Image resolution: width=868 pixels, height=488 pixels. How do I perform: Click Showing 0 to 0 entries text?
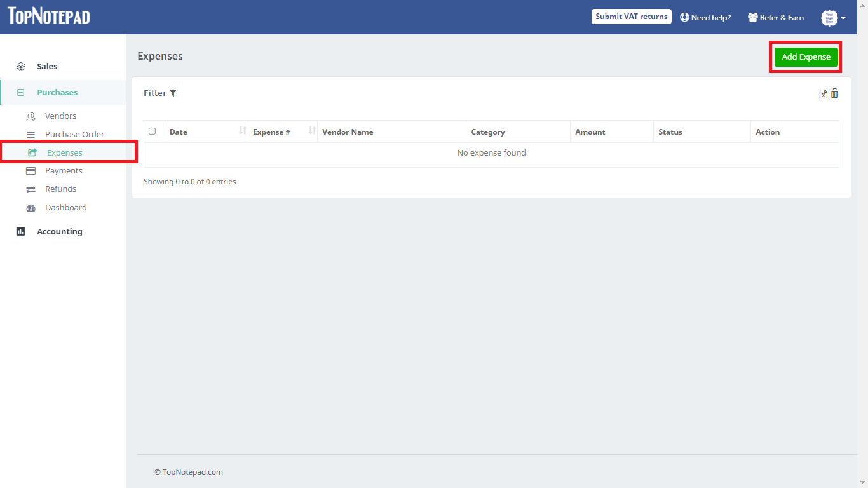pyautogui.click(x=190, y=182)
